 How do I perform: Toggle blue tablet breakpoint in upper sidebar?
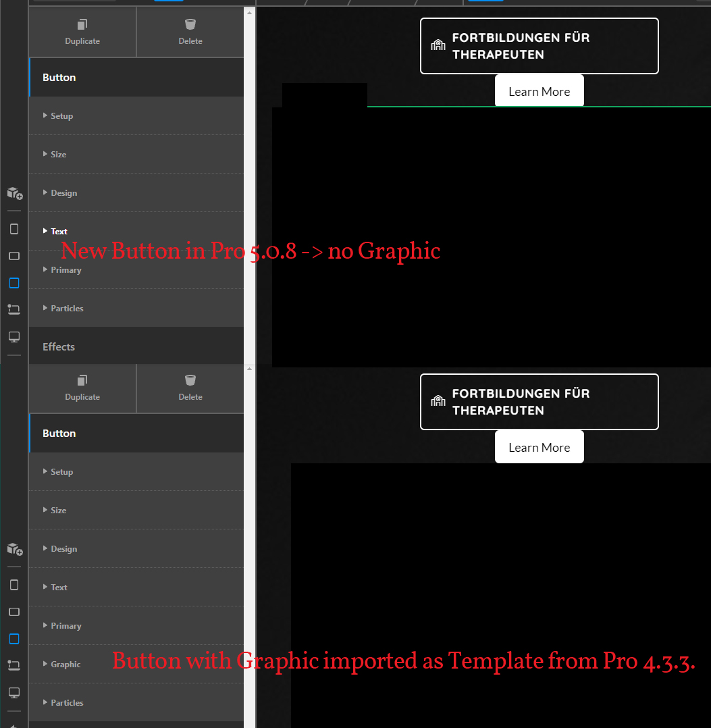14,283
